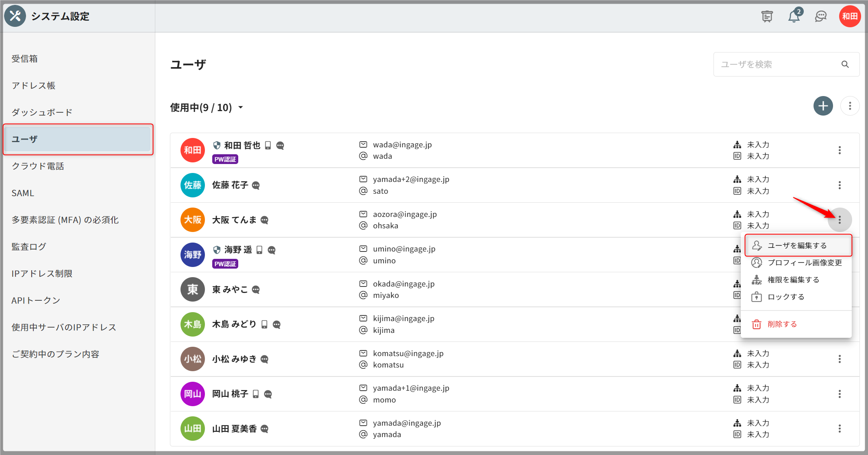Open the notification bell
The width and height of the screenshot is (868, 455).
click(x=794, y=16)
